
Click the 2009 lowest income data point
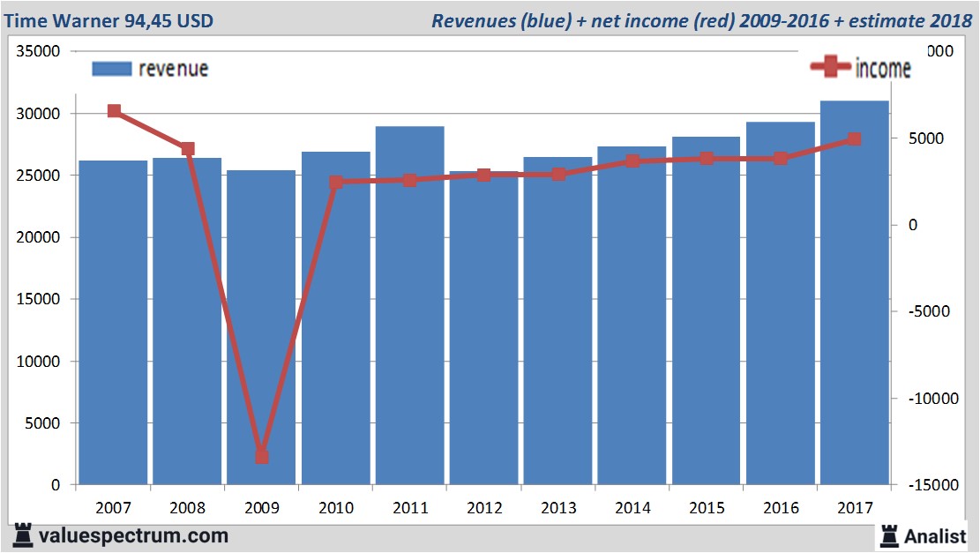pos(262,458)
